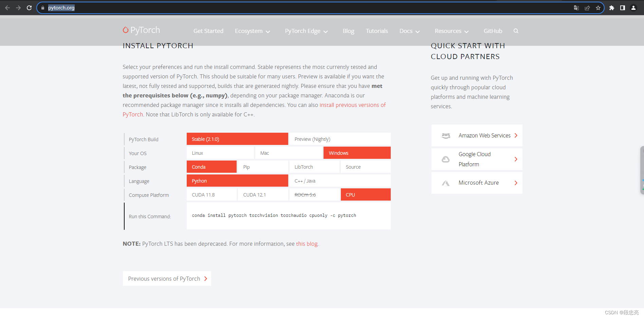Click the 'Package' row label
Screen dimensions: 644x318
[x=137, y=167]
